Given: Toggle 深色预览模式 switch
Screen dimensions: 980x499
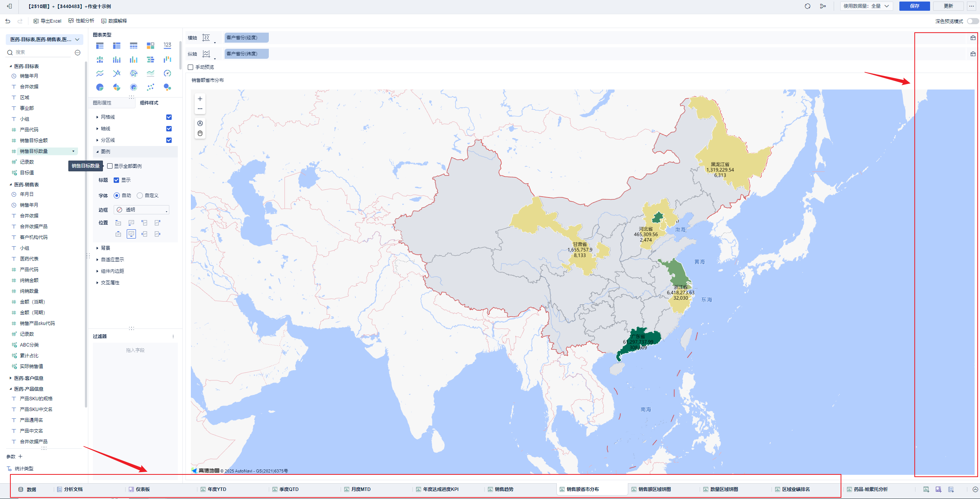Looking at the screenshot, I should [x=972, y=21].
